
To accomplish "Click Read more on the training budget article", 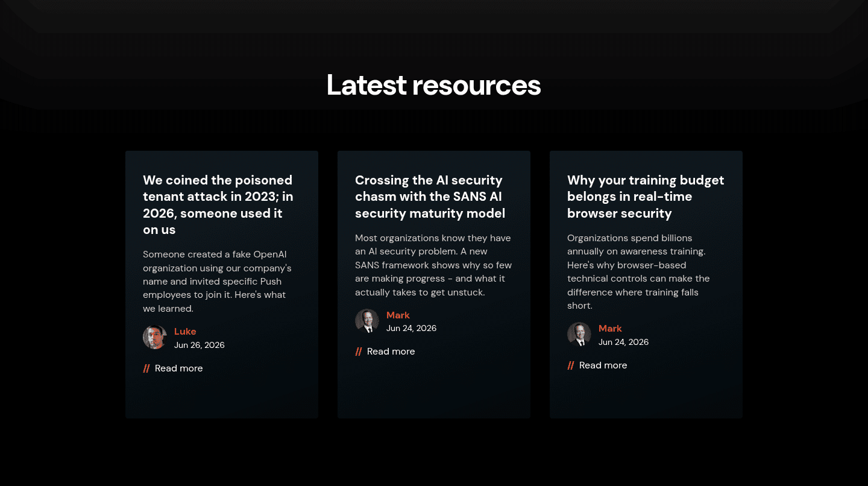I will [x=603, y=365].
